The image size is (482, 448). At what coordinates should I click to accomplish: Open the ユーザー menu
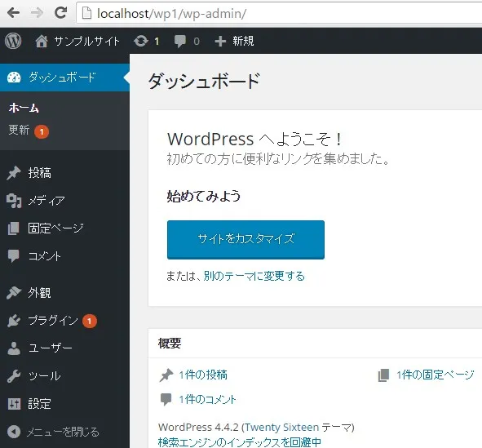pyautogui.click(x=51, y=348)
